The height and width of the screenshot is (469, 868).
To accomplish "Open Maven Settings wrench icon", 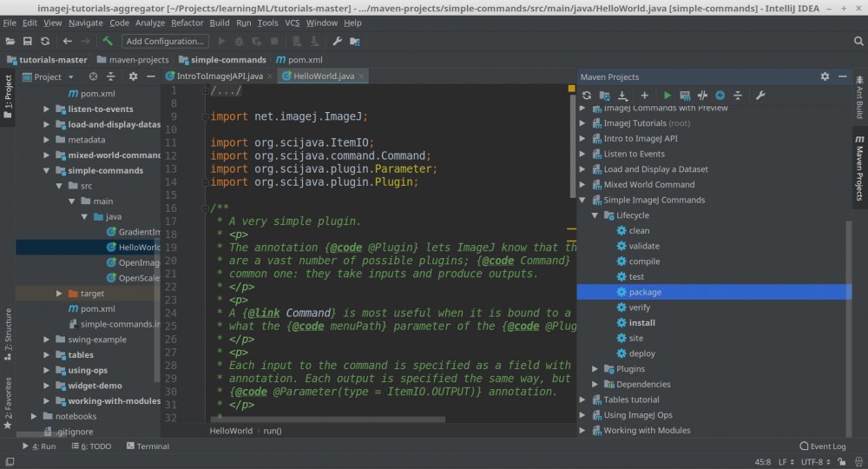I will pos(760,95).
